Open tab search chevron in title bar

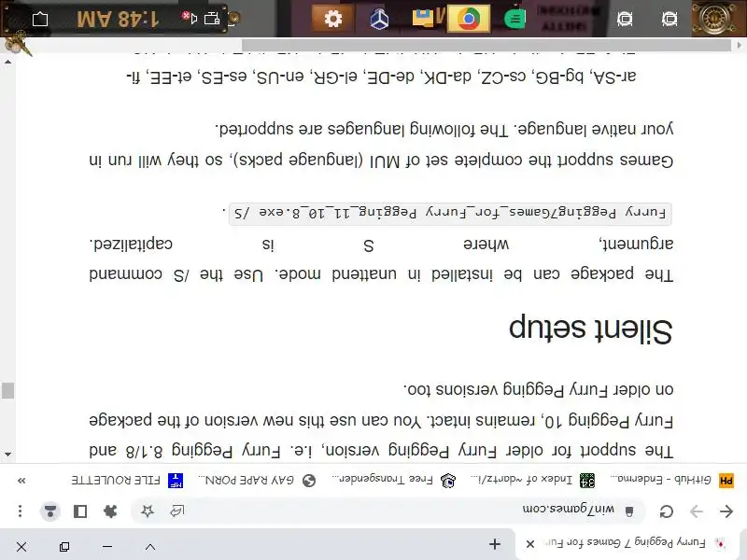150,547
